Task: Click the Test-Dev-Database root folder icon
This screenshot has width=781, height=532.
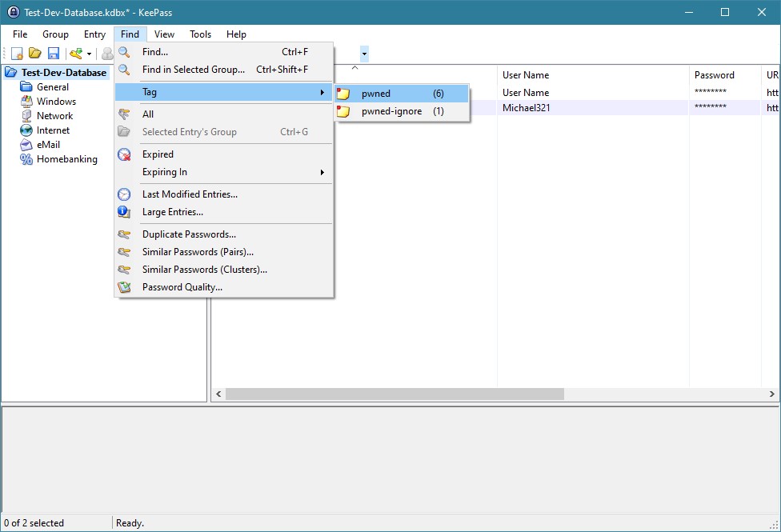Action: (11, 72)
